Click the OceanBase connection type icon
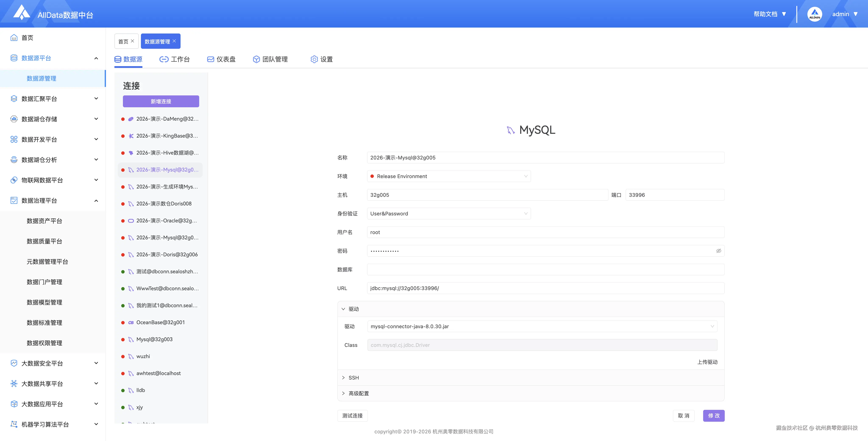The width and height of the screenshot is (868, 441). click(x=131, y=323)
